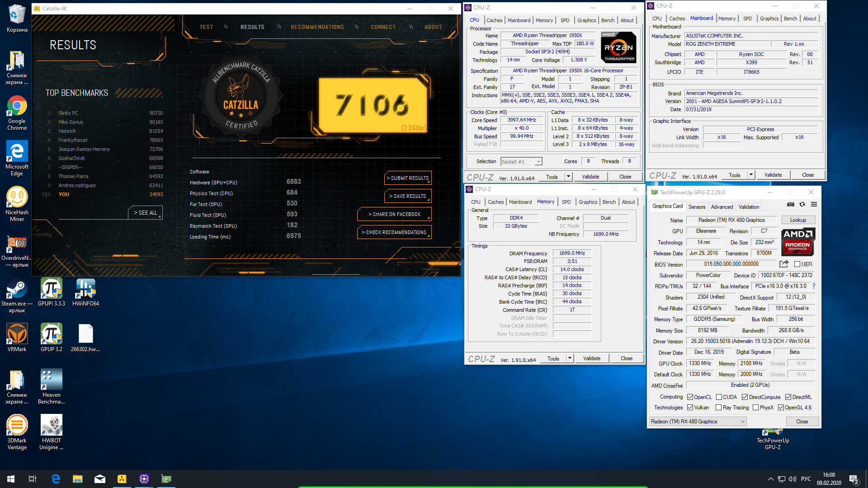Toggle DirectCompute checkbox

tap(745, 397)
